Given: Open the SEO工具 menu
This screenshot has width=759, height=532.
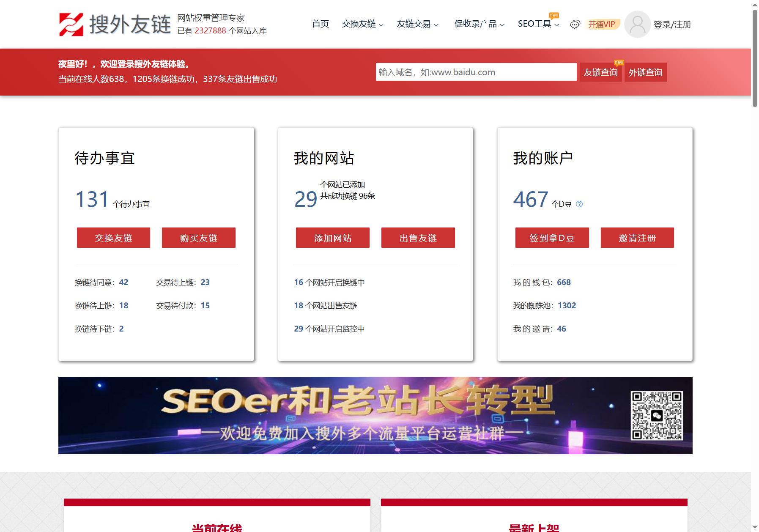Looking at the screenshot, I should pos(539,24).
